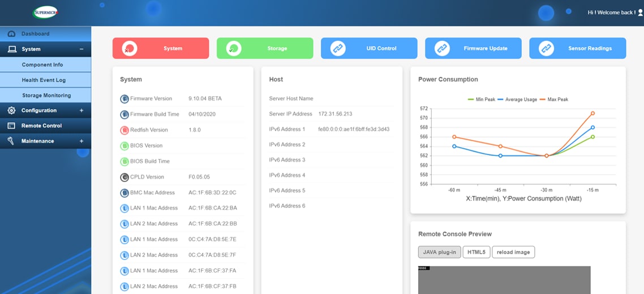Click the CPLD Version row icon
The width and height of the screenshot is (644, 294).
click(124, 177)
